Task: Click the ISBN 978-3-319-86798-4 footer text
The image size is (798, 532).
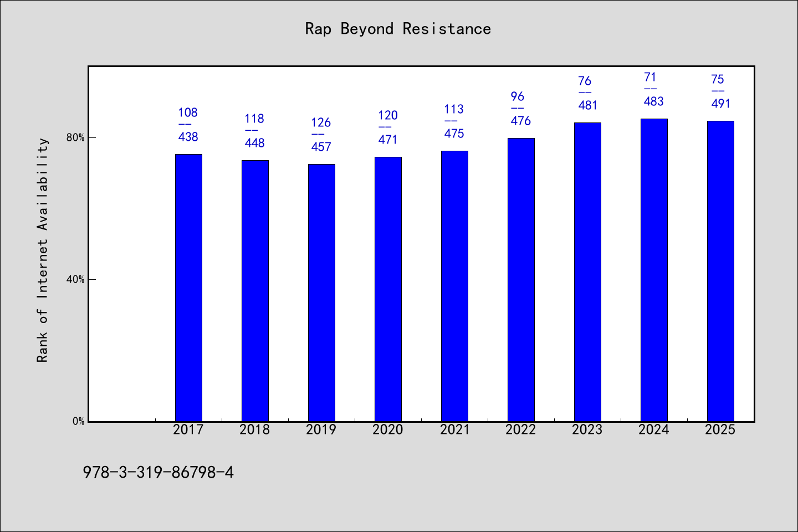Action: click(158, 472)
